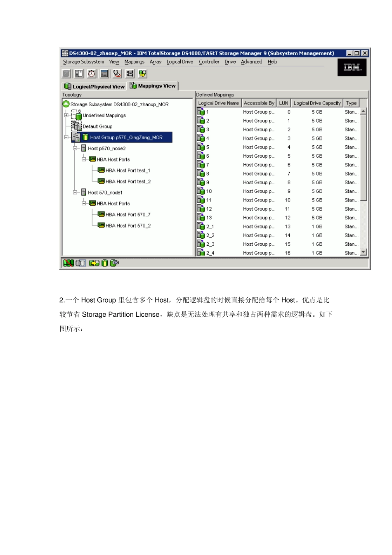Select HBA Host Port 570_7

[x=128, y=215]
